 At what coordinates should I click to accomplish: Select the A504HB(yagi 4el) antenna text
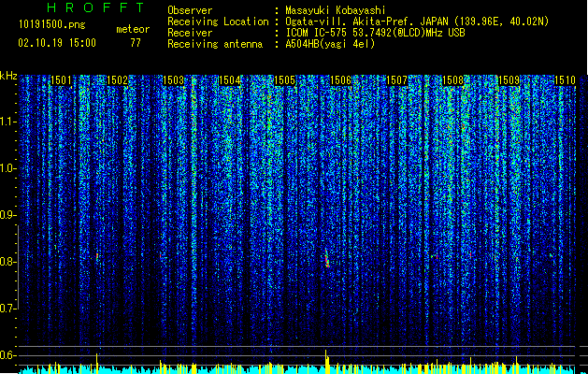click(x=330, y=44)
